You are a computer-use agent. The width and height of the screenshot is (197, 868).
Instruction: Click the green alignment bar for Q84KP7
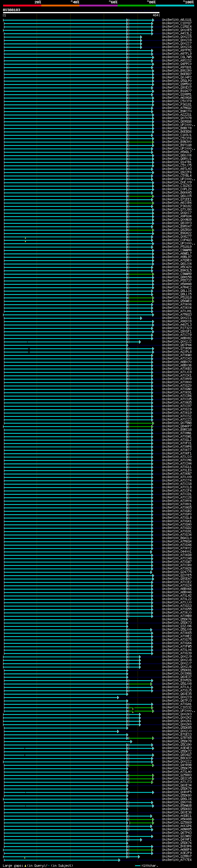pos(141,426)
